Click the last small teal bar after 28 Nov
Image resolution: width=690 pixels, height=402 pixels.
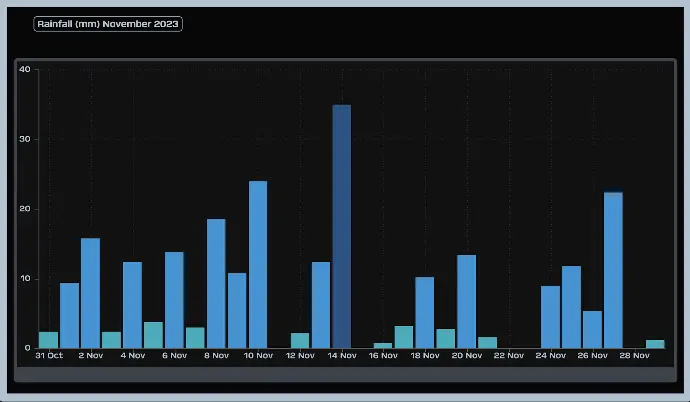tap(655, 344)
